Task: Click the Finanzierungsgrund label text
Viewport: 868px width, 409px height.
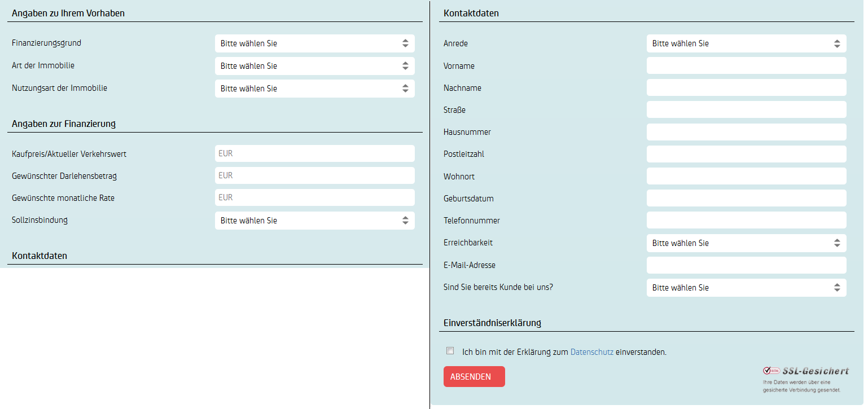Action: 46,43
